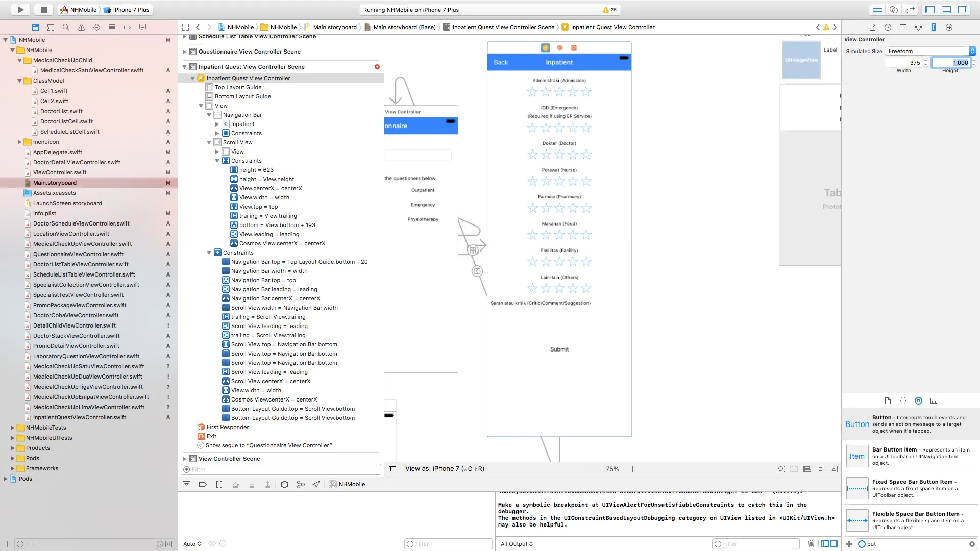Show the Object library in utilities

point(918,400)
